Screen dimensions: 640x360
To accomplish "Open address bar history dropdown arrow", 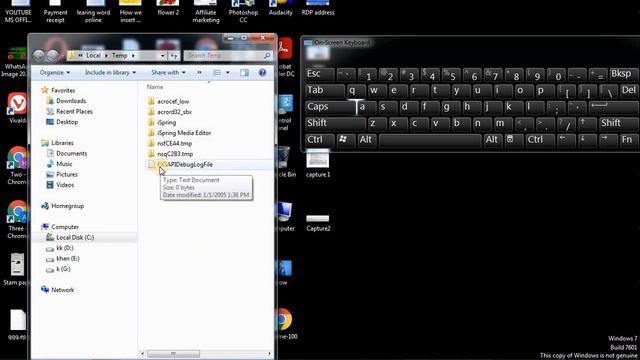I will (162, 56).
